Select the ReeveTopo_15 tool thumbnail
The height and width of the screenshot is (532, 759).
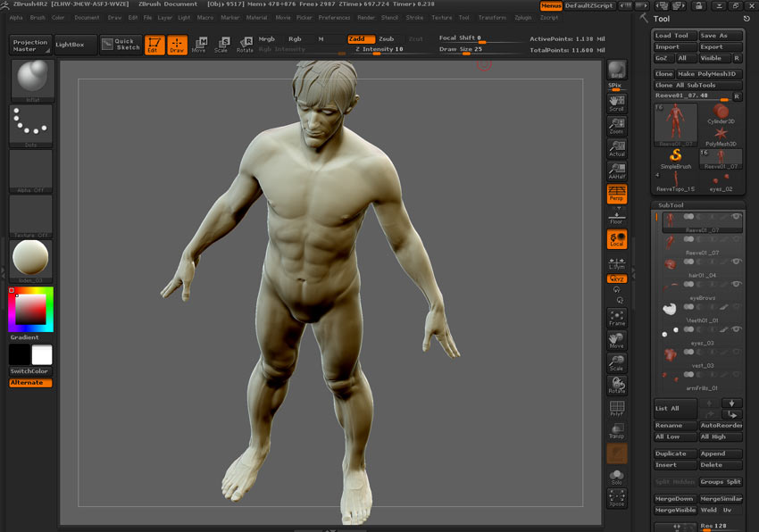click(x=676, y=181)
